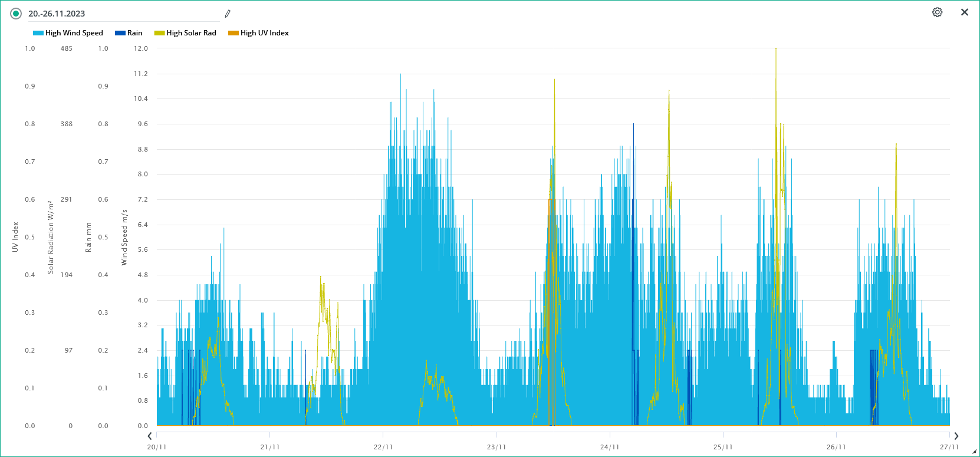Open chart settings gear icon
The height and width of the screenshot is (457, 980).
pos(937,12)
